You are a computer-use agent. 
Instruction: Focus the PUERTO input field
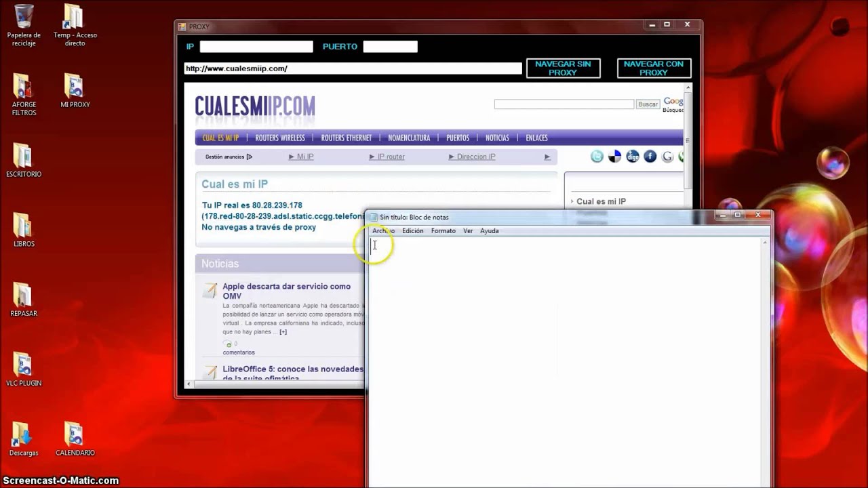pyautogui.click(x=390, y=47)
